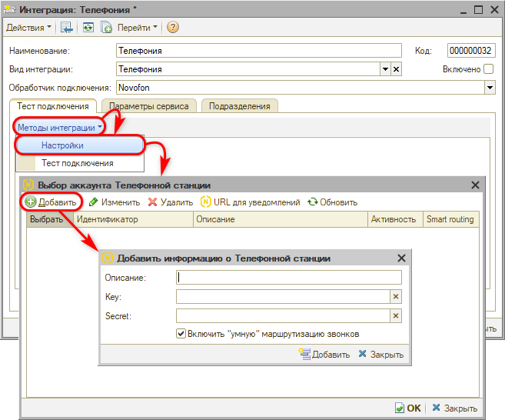Click the green Добавить plus icon
The width and height of the screenshot is (505, 420).
pos(31,202)
